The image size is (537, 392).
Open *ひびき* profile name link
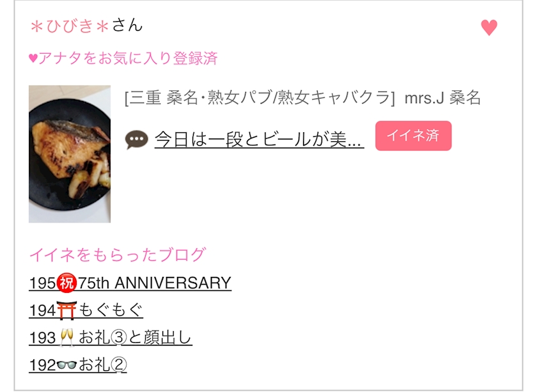pyautogui.click(x=70, y=26)
